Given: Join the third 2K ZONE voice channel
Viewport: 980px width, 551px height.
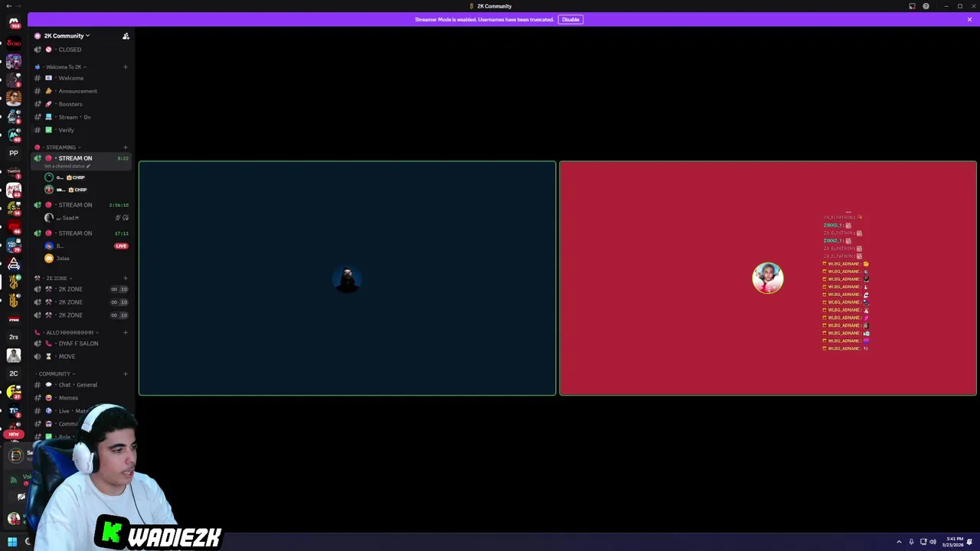Looking at the screenshot, I should 80,315.
